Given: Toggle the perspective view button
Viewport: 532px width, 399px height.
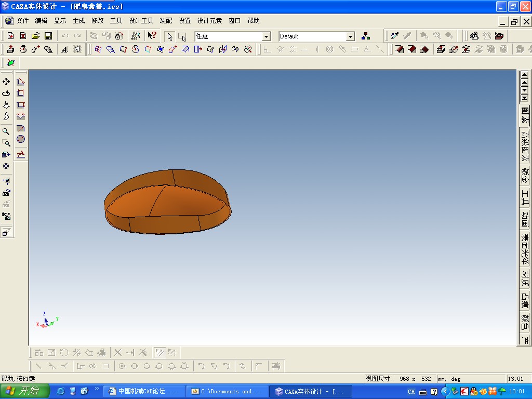Looking at the screenshot, I should [6, 232].
